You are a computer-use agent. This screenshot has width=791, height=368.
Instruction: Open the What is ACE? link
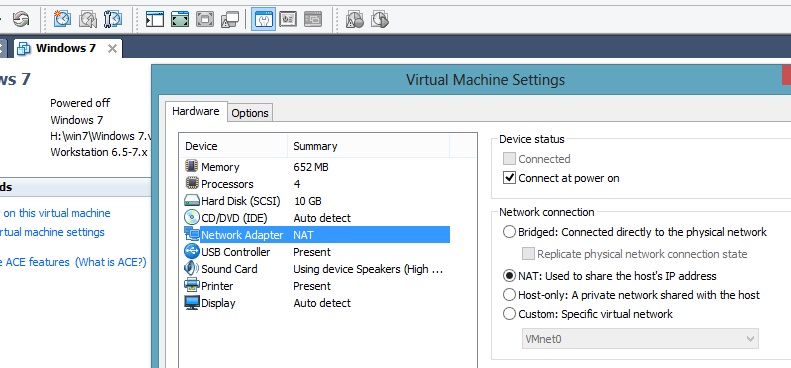(110, 262)
